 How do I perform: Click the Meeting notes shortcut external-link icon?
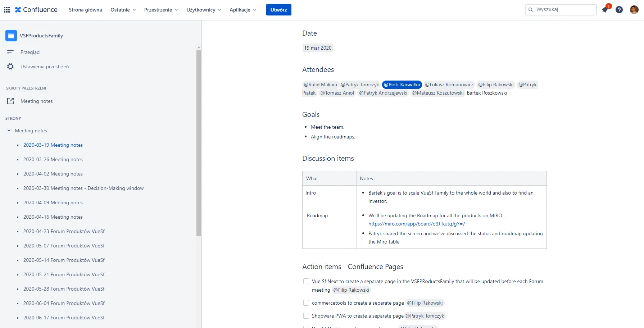(x=10, y=101)
